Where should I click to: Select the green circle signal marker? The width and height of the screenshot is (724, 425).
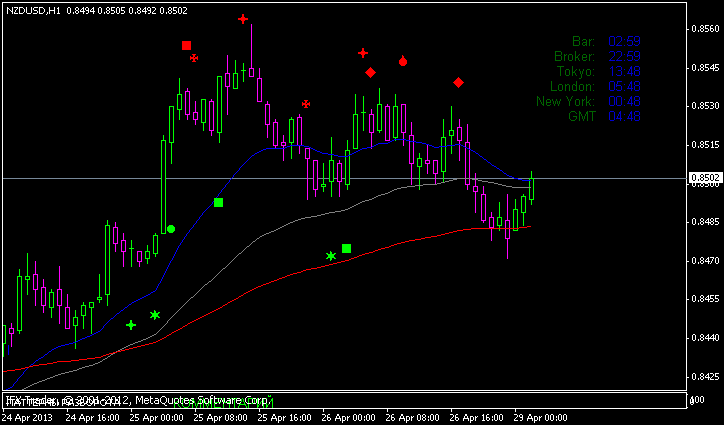(171, 229)
